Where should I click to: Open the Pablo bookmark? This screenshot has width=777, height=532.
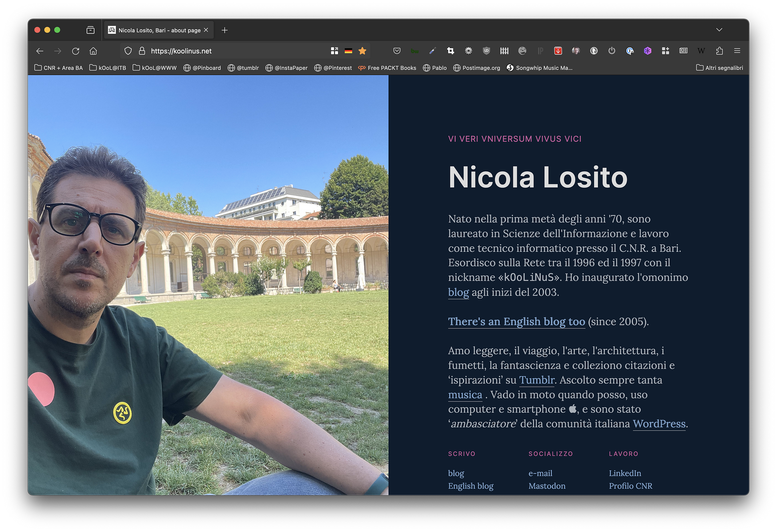point(435,68)
